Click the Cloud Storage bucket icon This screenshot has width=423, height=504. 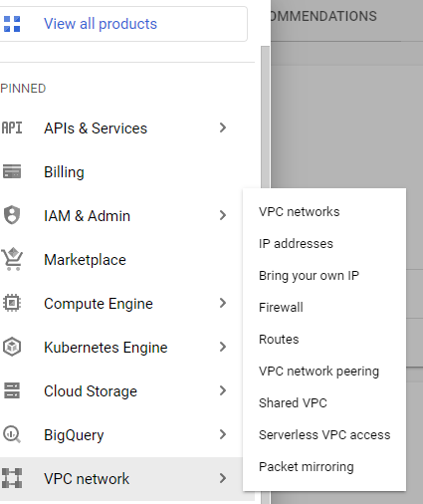pyautogui.click(x=12, y=390)
